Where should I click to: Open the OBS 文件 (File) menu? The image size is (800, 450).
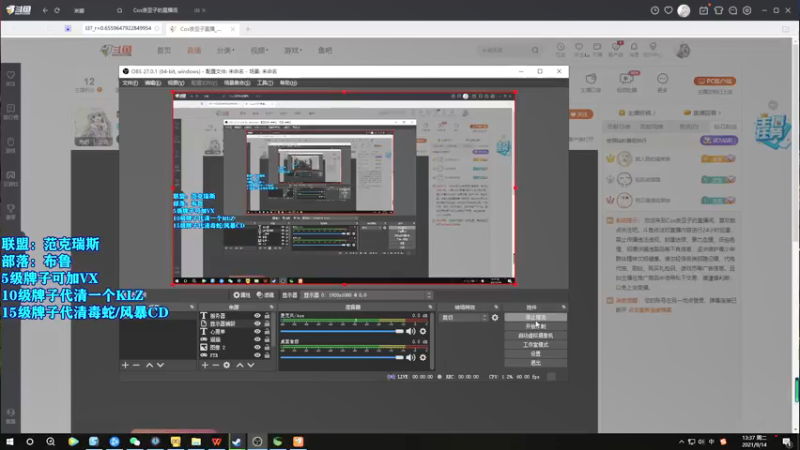(130, 83)
